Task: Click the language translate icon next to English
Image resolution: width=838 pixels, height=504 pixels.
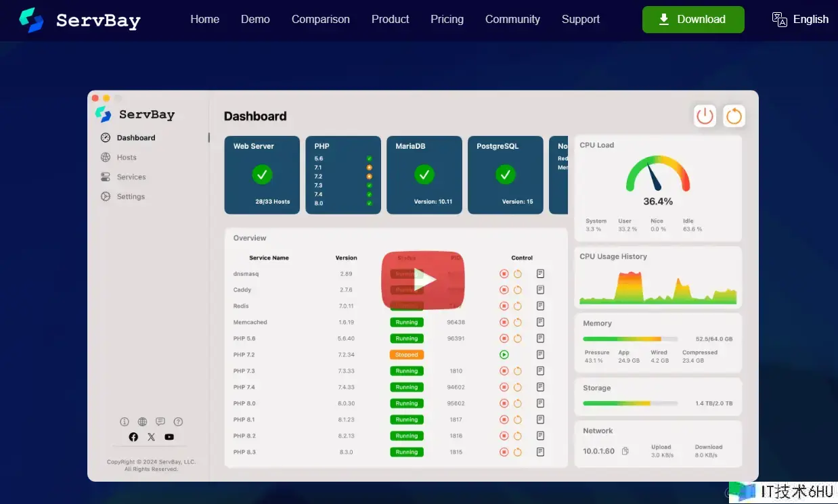Action: [780, 19]
